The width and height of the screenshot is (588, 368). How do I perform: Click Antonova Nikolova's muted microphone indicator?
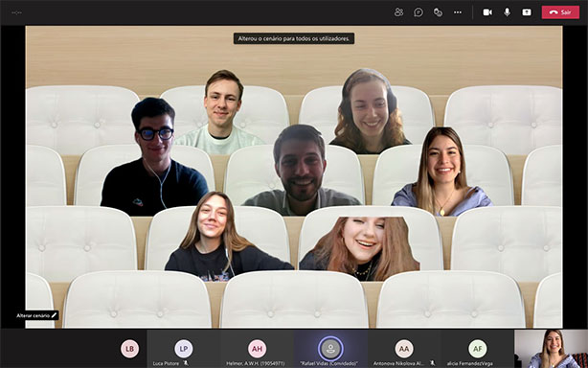432,363
